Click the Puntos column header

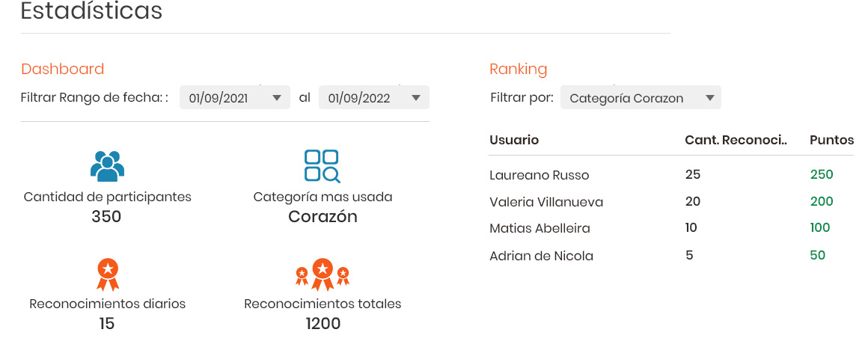point(831,140)
